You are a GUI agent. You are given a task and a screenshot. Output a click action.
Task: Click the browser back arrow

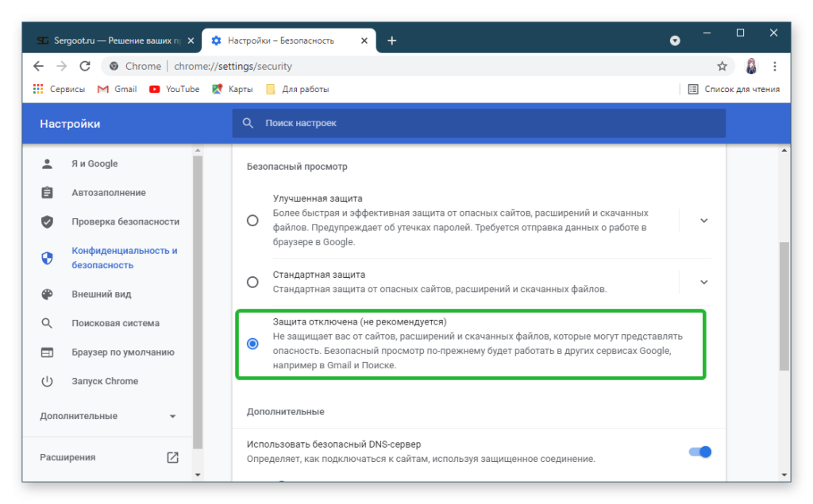point(38,67)
